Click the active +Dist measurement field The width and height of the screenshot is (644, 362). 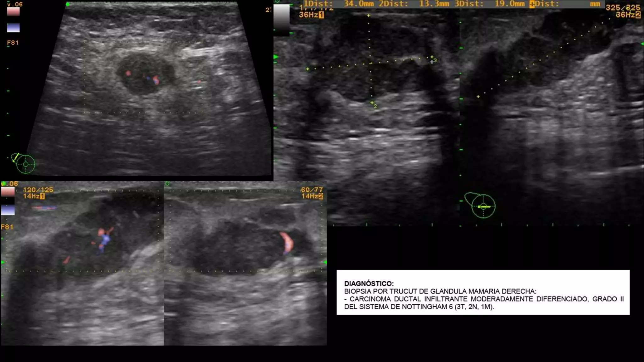point(565,4)
